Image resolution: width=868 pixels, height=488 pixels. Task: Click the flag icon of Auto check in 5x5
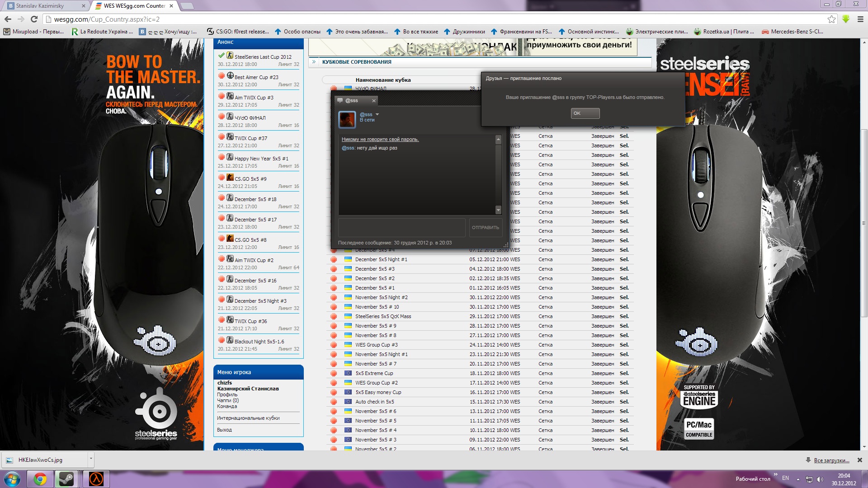348,402
